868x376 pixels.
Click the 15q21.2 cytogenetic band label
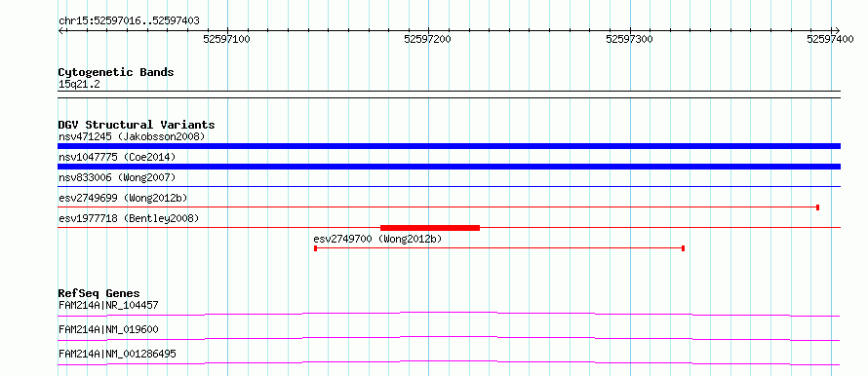click(79, 85)
